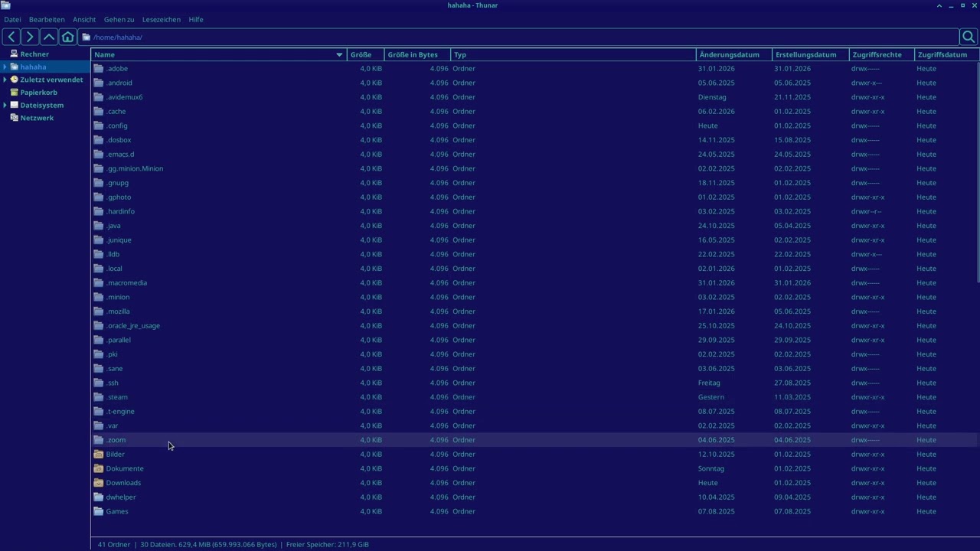This screenshot has width=980, height=551.
Task: Expand the hahaha tree node in sidebar
Action: click(x=5, y=67)
